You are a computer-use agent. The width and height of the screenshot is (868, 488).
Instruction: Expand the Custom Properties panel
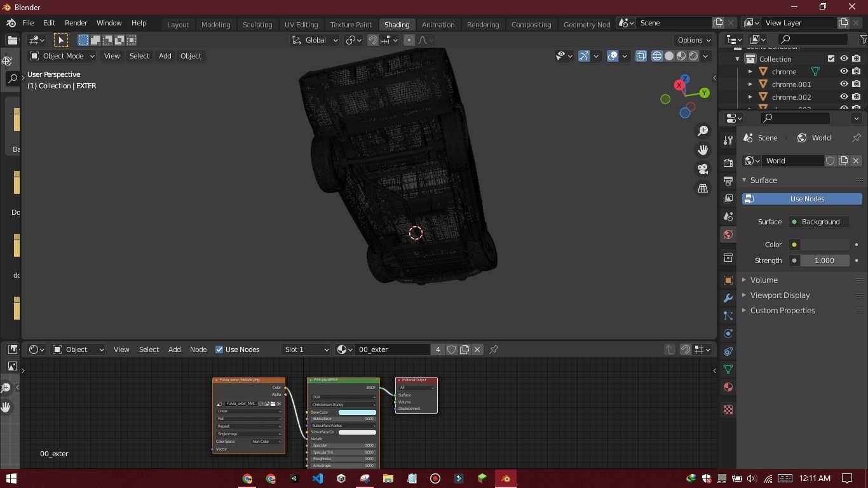[x=744, y=311]
